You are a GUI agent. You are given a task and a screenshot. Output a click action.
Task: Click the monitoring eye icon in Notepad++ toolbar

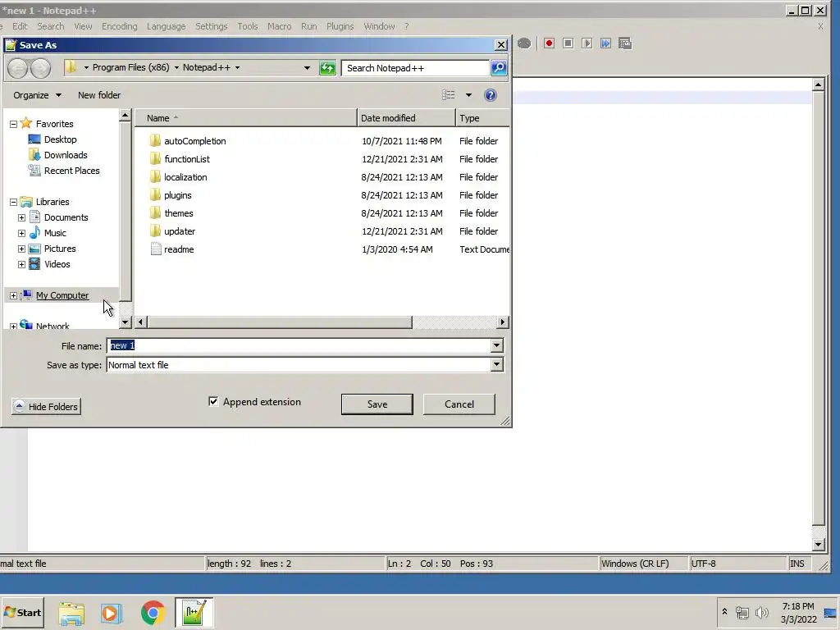(524, 43)
